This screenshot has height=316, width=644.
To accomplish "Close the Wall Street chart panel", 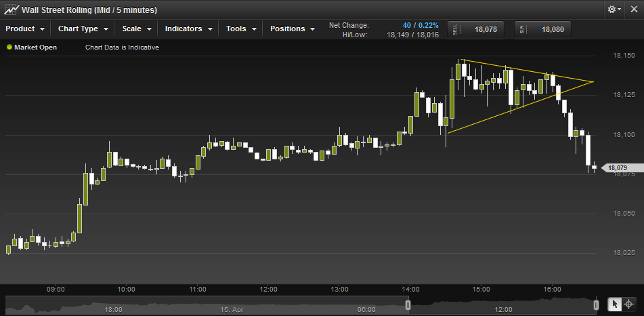I will click(x=633, y=9).
